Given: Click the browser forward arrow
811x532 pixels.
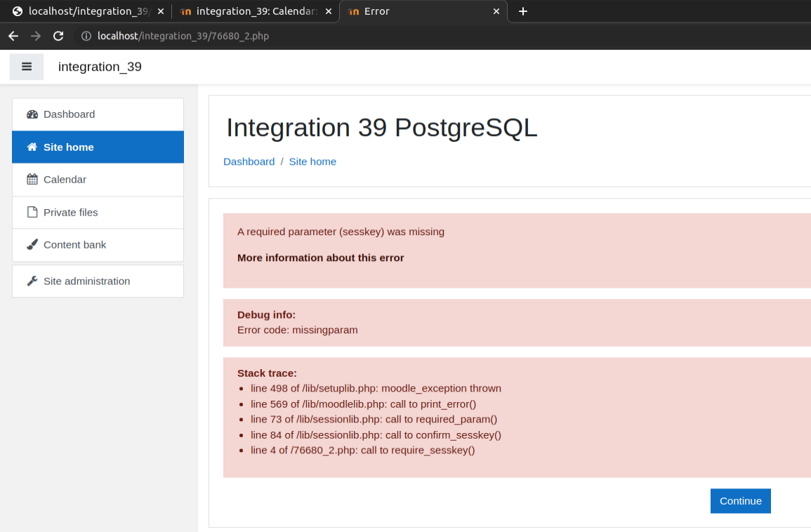Looking at the screenshot, I should 36,36.
